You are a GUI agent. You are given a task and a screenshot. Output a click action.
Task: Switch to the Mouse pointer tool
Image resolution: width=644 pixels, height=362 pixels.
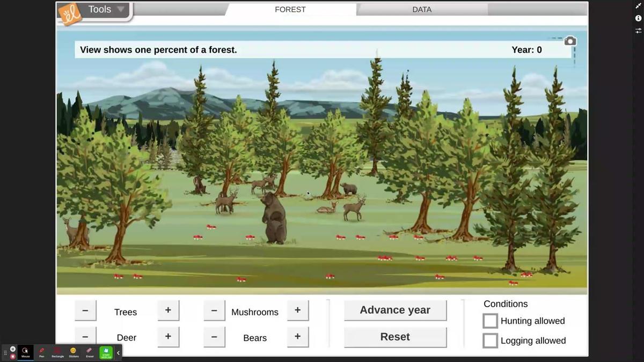pyautogui.click(x=25, y=352)
